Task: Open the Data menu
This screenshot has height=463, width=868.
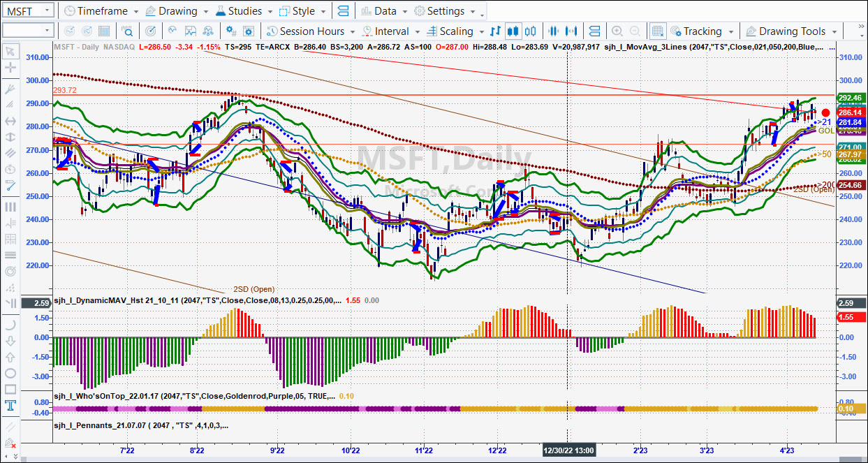Action: (385, 11)
